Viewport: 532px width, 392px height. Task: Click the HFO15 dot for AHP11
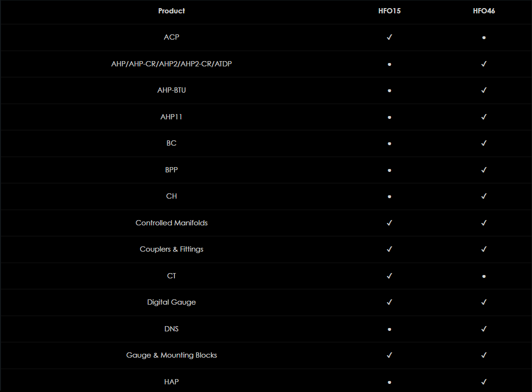389,117
